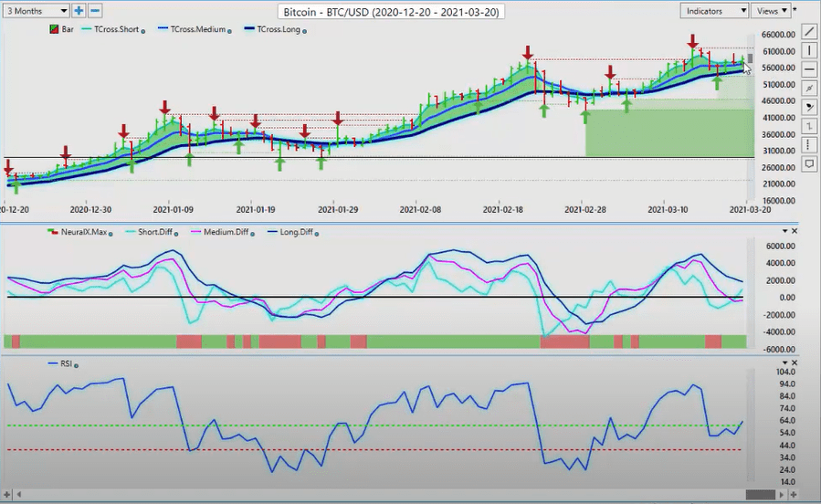Click the price chart vertical scale slider handle
Viewport: 821px width, 504px height.
point(751,58)
